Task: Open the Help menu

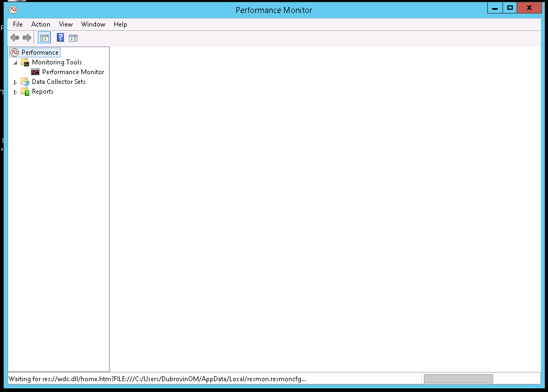Action: (x=120, y=24)
